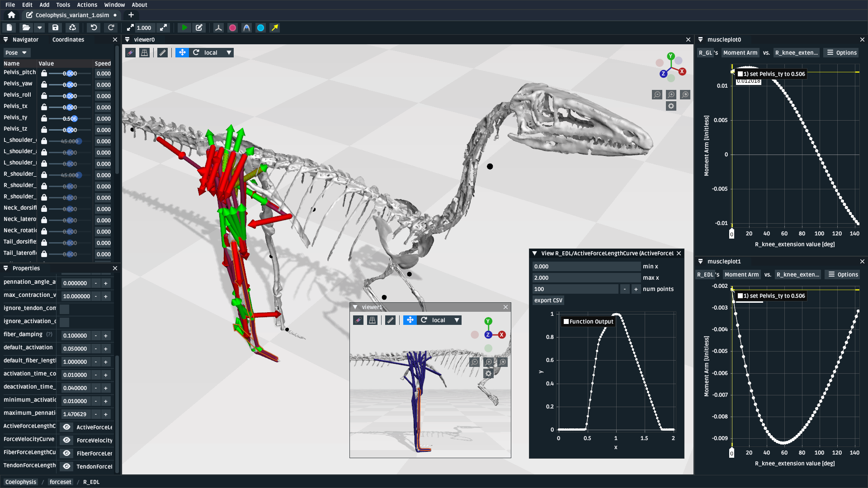Click the reload model recycle icon
Image resolution: width=868 pixels, height=488 pixels.
(x=72, y=28)
